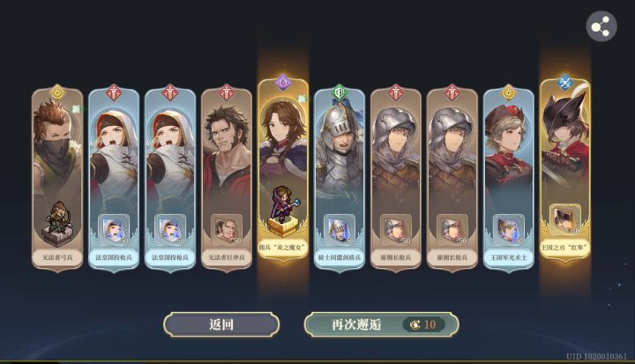Image resolution: width=635 pixels, height=364 pixels.
Task: Open the golden 佣兵 炎之魔女 card
Action: 283,168
